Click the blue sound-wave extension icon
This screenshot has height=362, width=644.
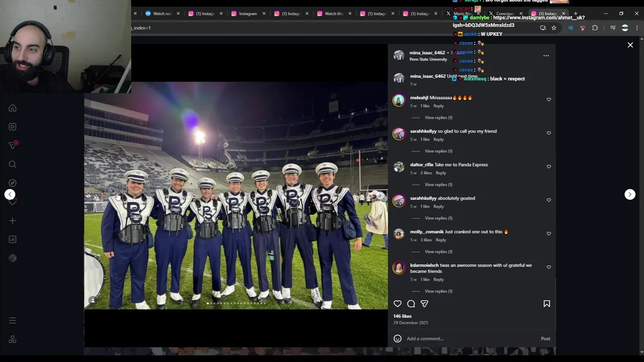(570, 28)
